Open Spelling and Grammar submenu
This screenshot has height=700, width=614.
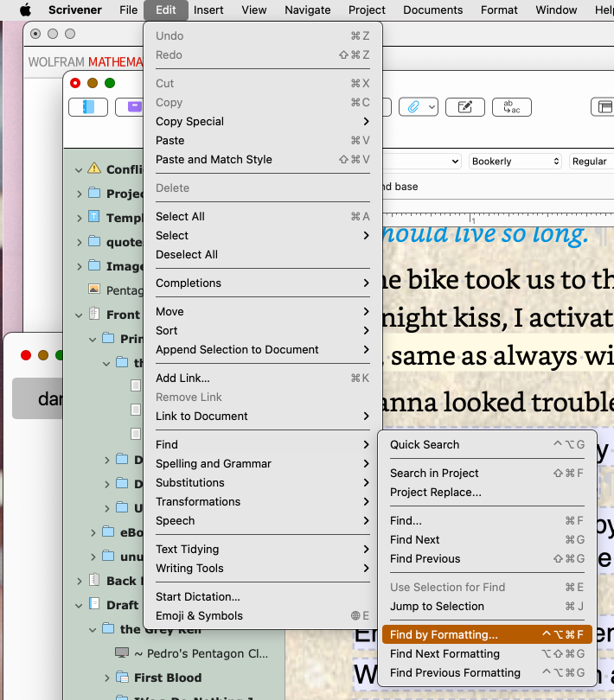tap(263, 464)
